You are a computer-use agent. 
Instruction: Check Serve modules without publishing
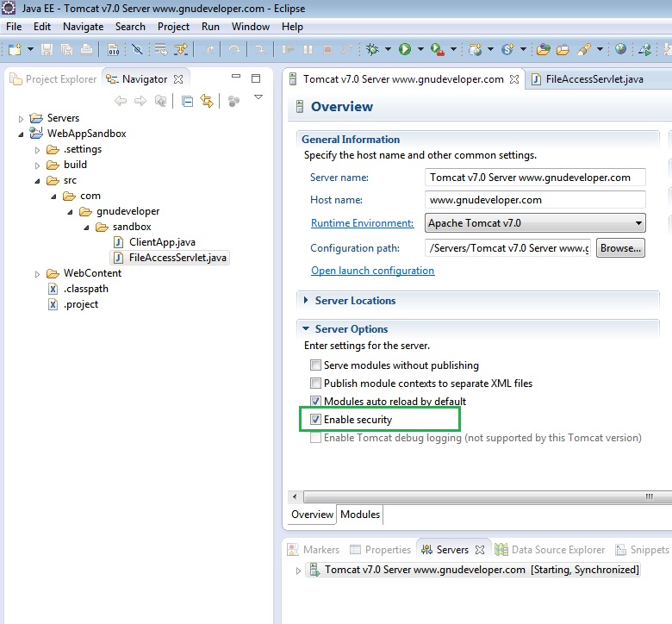pos(316,365)
